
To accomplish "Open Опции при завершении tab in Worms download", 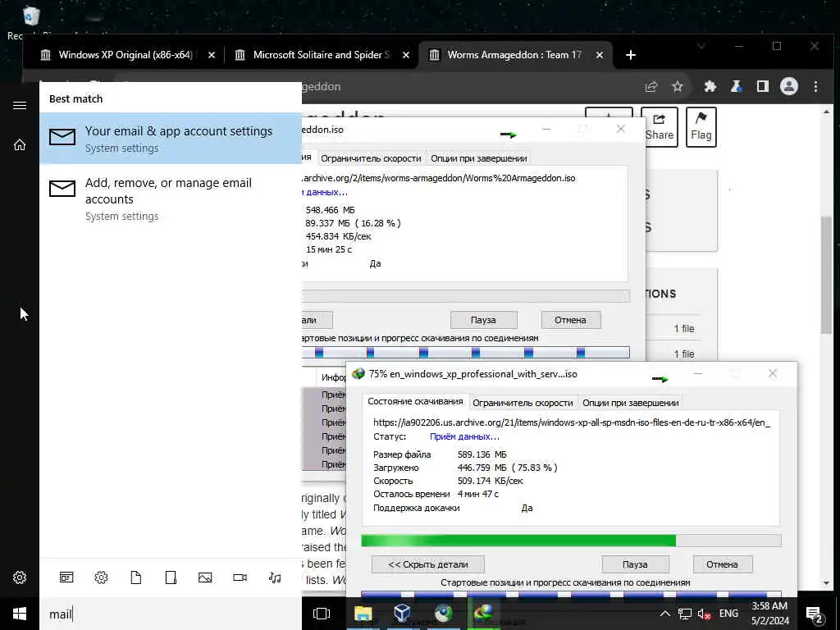I will [479, 158].
